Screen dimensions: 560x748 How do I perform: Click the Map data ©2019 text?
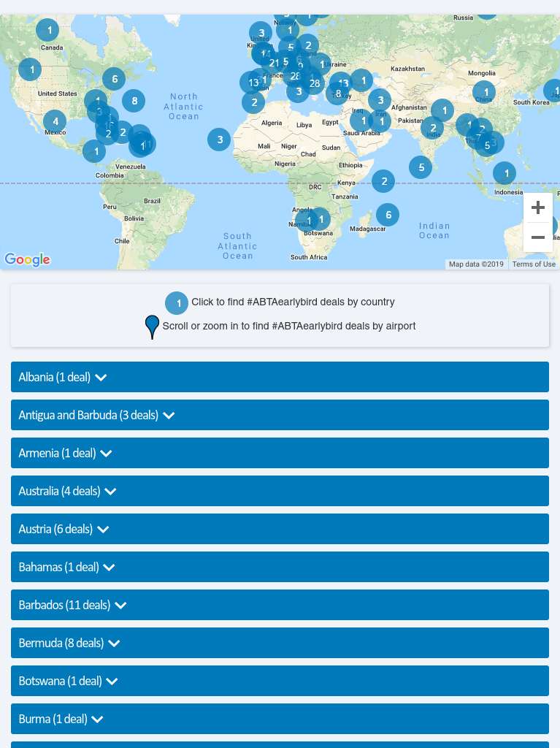[476, 264]
